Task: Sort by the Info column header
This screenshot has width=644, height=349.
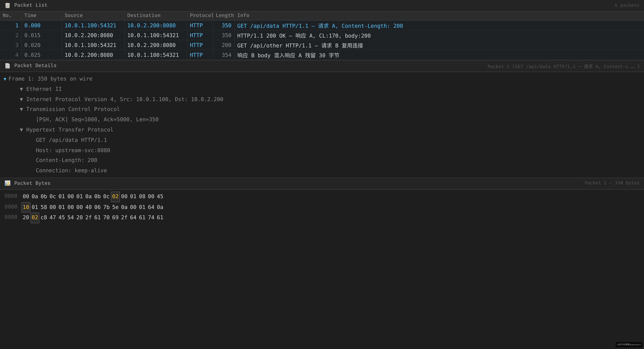Action: pyautogui.click(x=439, y=16)
